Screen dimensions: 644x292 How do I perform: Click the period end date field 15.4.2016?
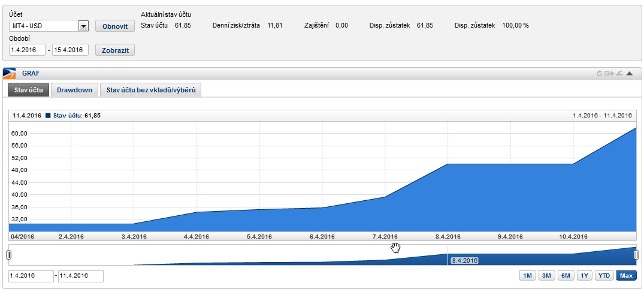point(70,50)
